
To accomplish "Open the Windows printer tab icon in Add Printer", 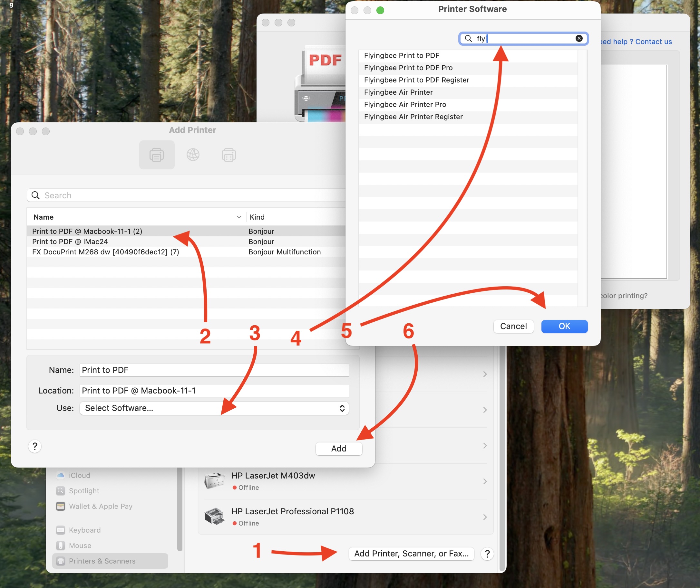I will click(x=228, y=155).
